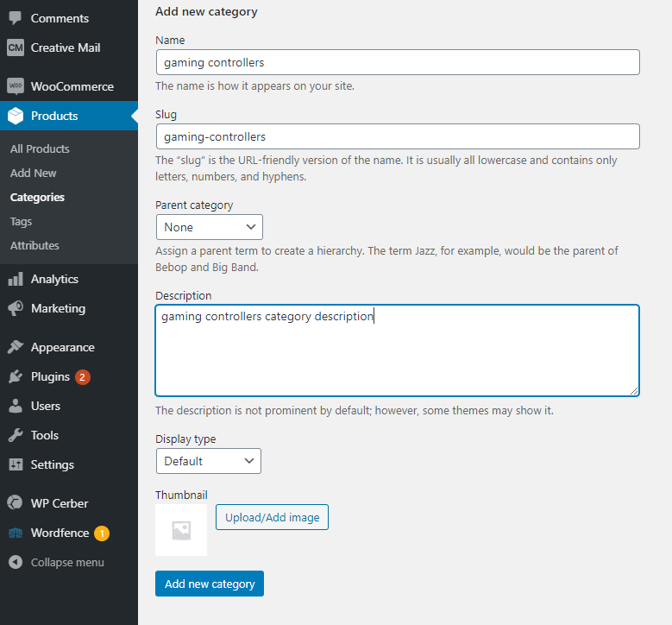This screenshot has width=672, height=625.
Task: Click the Display type label
Action: [x=185, y=439]
